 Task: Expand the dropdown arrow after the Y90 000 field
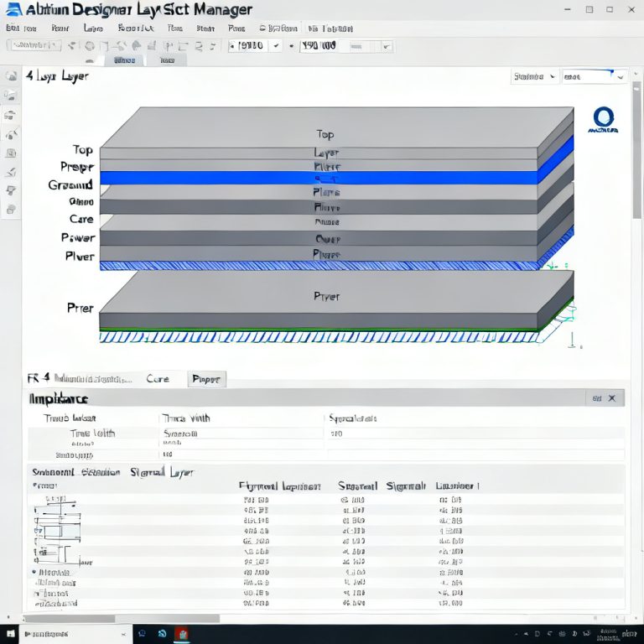pos(386,46)
